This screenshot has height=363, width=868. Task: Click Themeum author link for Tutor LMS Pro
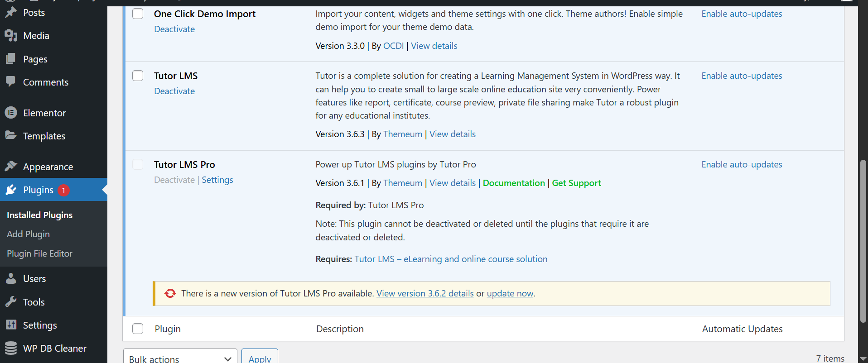point(403,183)
